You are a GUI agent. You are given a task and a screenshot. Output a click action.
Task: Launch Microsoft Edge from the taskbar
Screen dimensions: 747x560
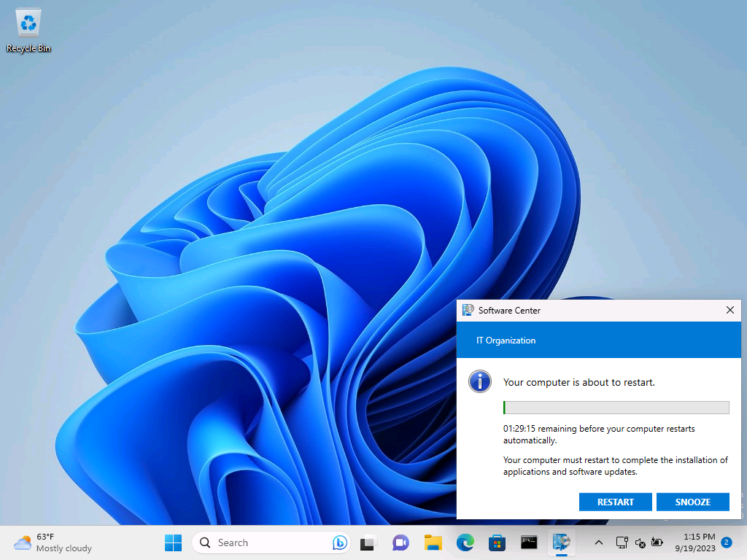[465, 542]
